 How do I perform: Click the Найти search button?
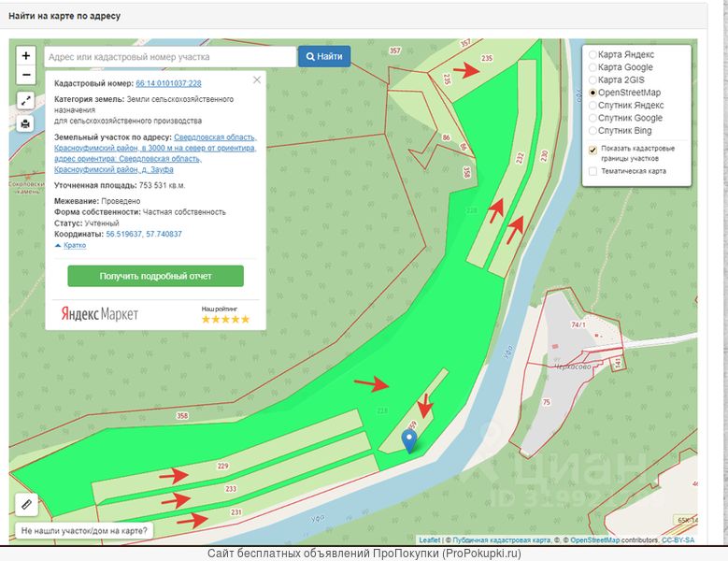point(324,56)
